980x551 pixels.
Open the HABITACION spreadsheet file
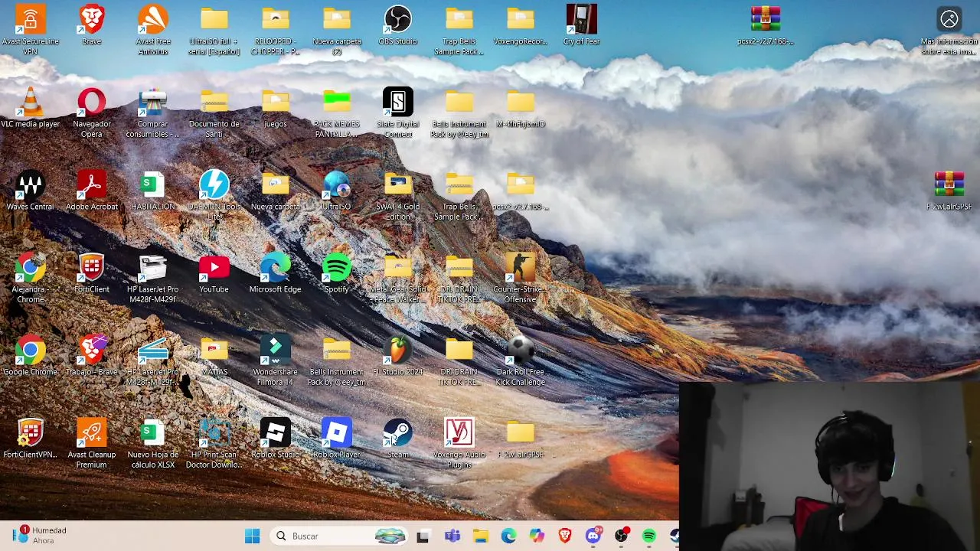(x=153, y=191)
